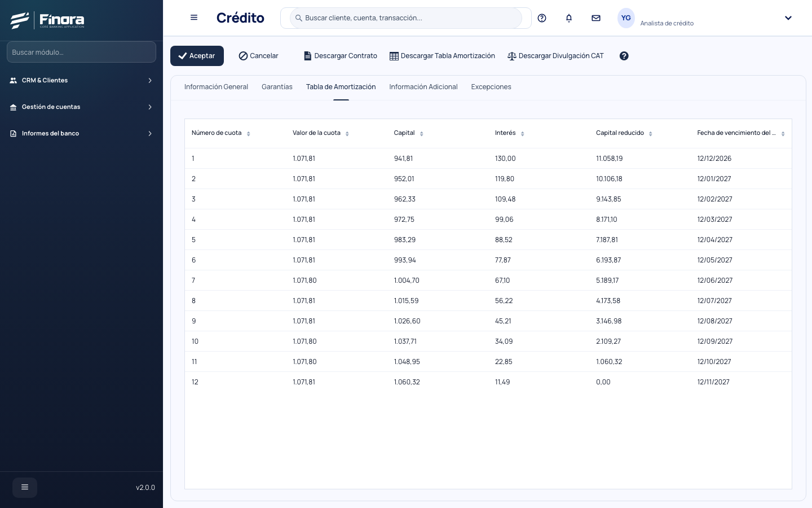
Task: Expand CRM & Clientes module
Action: coord(81,81)
